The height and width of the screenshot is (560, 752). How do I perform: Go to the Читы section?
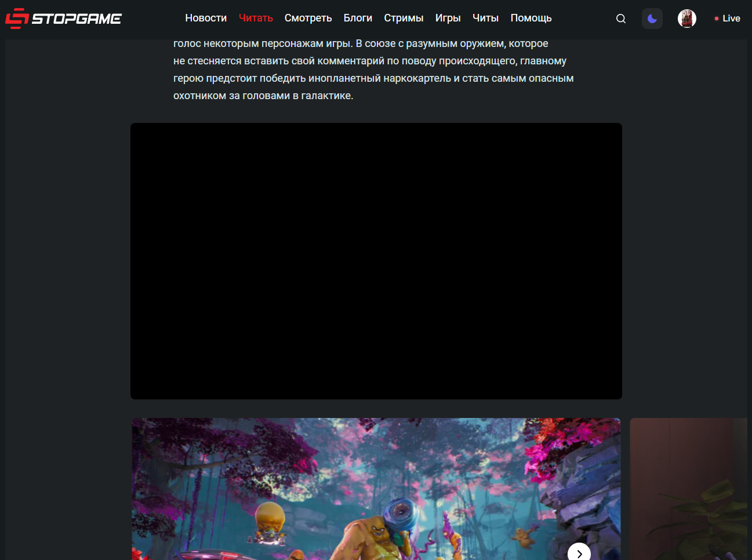[x=485, y=18]
